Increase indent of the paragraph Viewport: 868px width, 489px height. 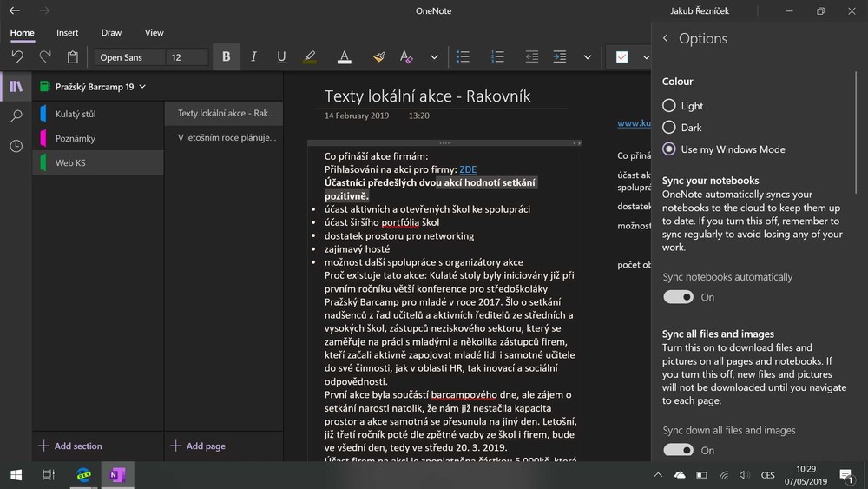tap(560, 57)
